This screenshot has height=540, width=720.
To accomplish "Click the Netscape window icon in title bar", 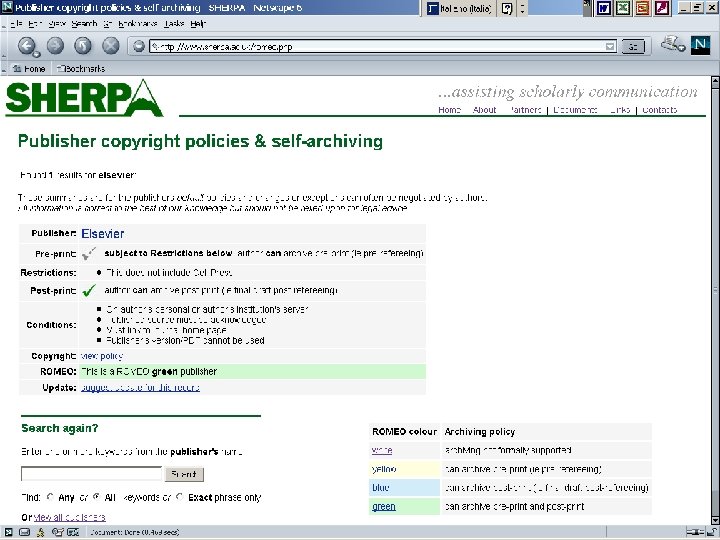I will coord(7,7).
